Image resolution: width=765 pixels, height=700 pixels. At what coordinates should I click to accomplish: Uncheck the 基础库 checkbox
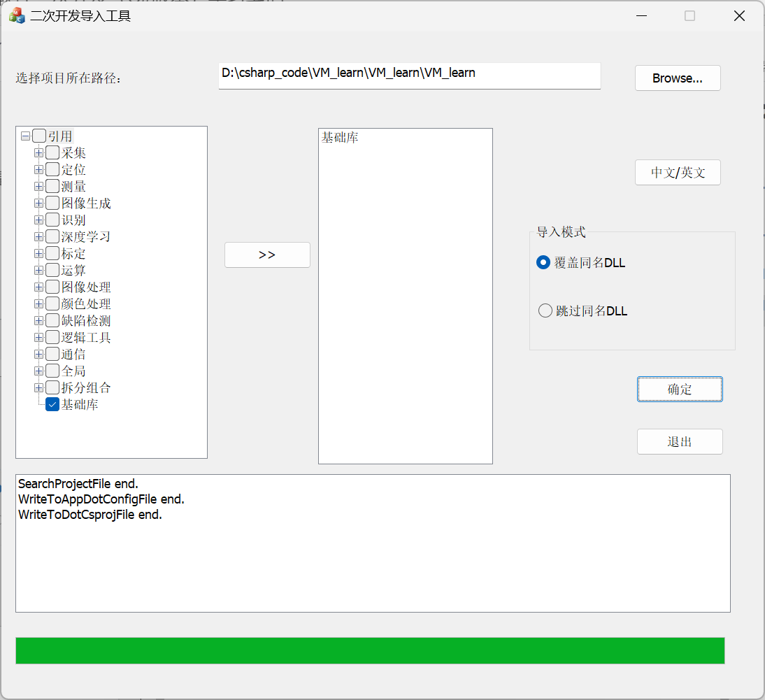(52, 404)
